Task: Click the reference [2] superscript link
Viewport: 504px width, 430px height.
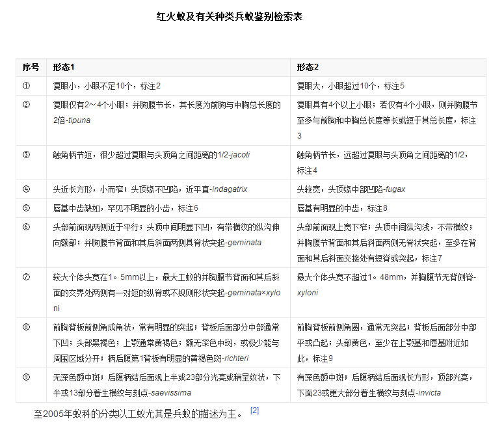Action: click(x=255, y=410)
